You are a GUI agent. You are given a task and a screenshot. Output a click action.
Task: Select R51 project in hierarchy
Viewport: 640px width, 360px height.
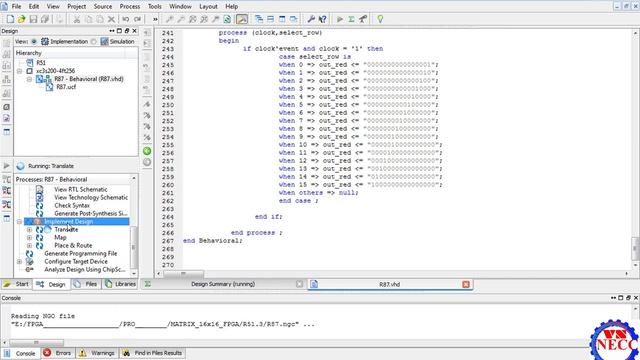[41, 63]
